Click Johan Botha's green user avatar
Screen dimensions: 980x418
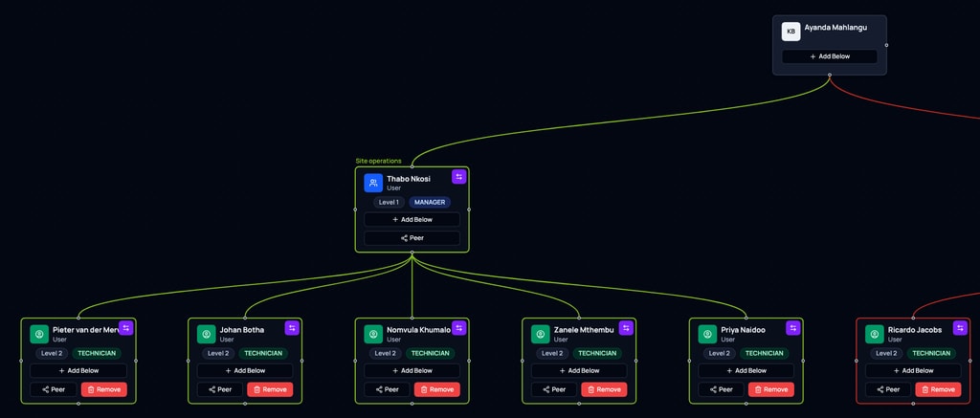point(207,334)
